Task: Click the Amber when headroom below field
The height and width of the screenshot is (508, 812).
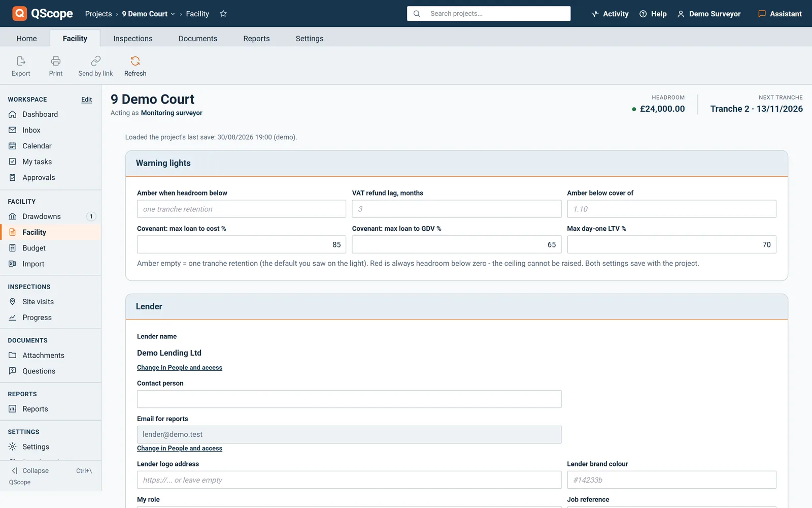Action: click(x=242, y=209)
